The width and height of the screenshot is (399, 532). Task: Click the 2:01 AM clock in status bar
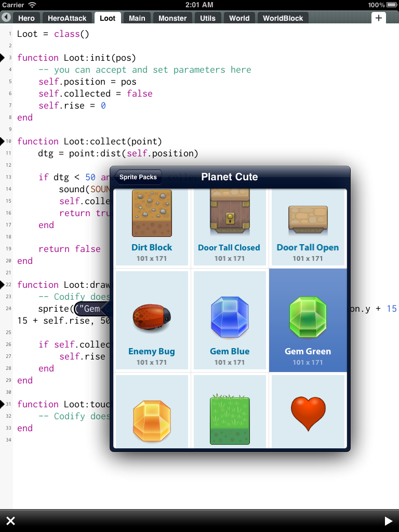(199, 5)
